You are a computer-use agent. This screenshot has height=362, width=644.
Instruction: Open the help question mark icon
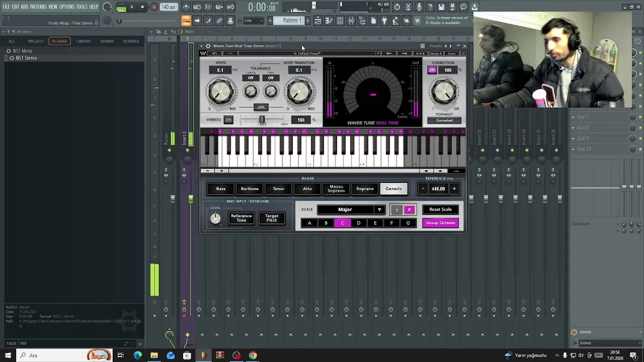(430, 7)
